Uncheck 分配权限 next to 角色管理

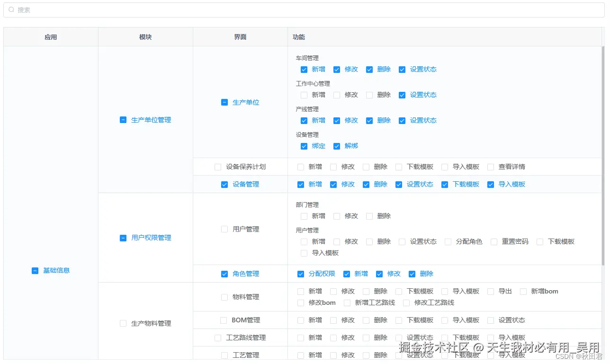pyautogui.click(x=301, y=274)
